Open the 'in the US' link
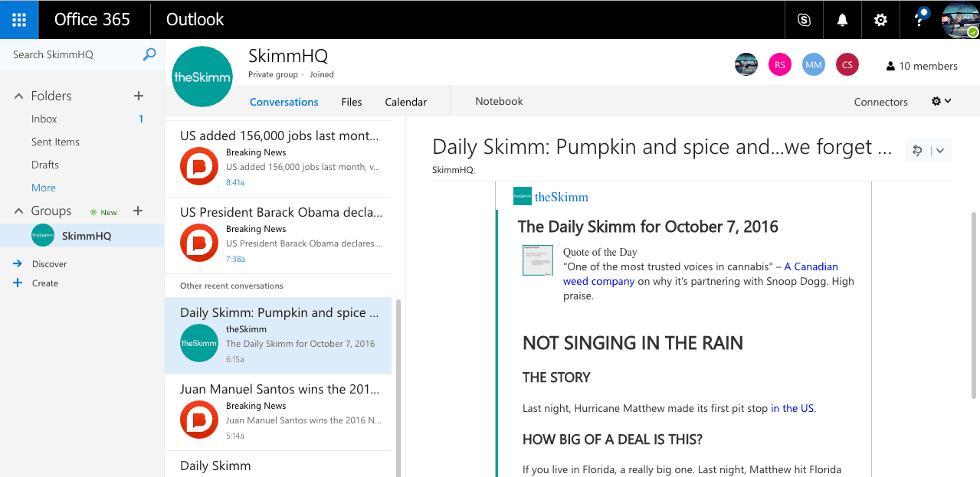980x477 pixels. click(792, 408)
